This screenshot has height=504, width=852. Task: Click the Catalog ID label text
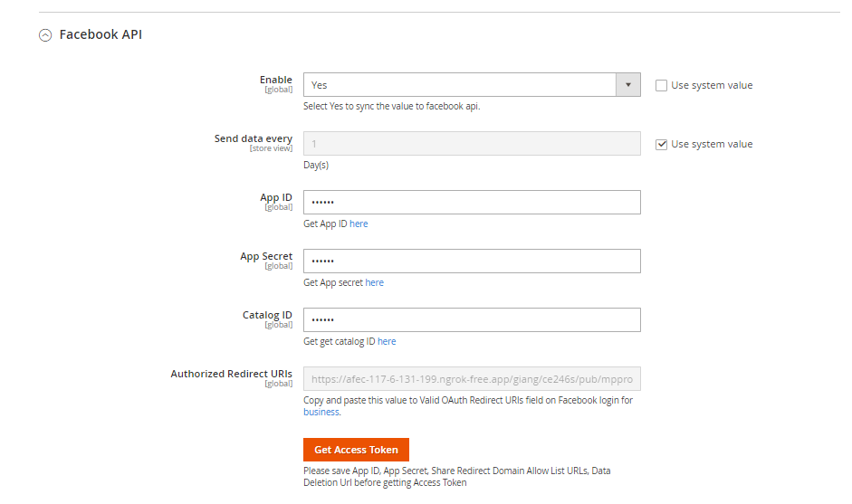point(267,315)
